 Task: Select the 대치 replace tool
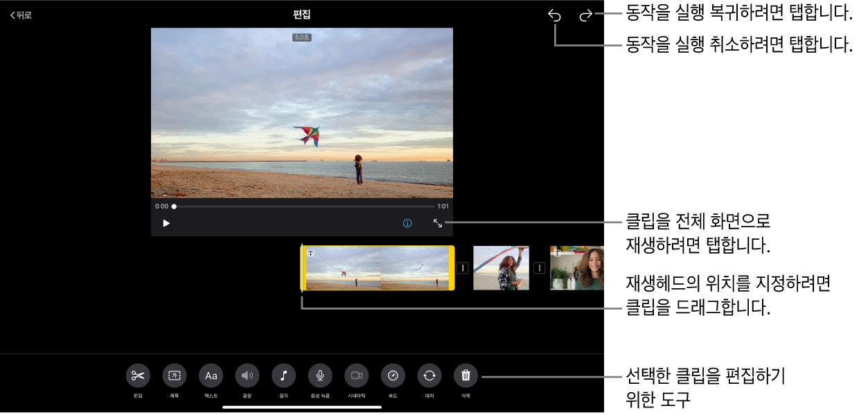(429, 376)
